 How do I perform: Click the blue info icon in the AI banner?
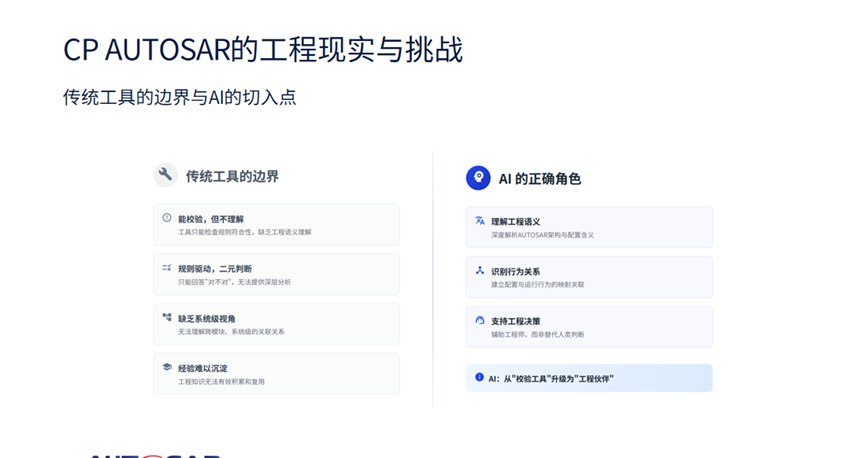pos(479,378)
